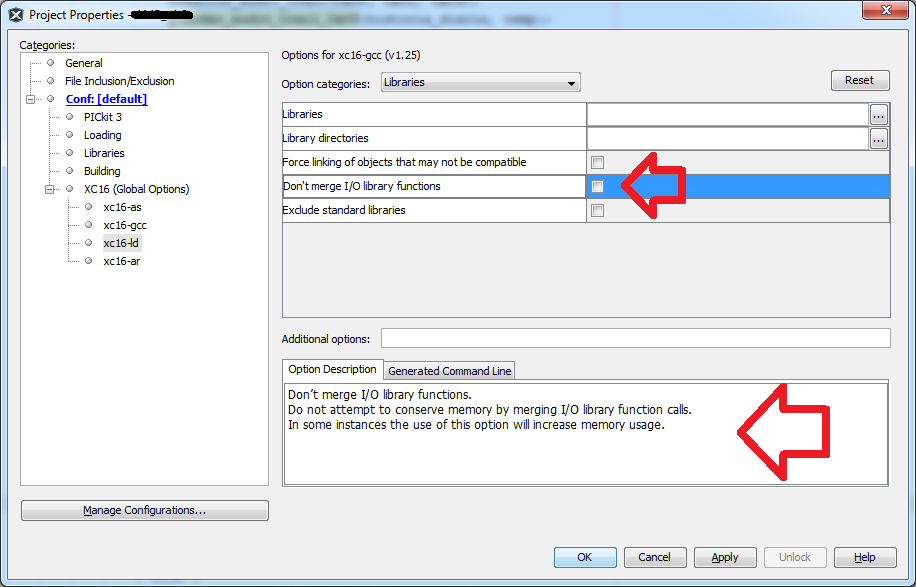Enable Force linking of incompatible objects checkbox
The height and width of the screenshot is (587, 916).
click(x=597, y=162)
